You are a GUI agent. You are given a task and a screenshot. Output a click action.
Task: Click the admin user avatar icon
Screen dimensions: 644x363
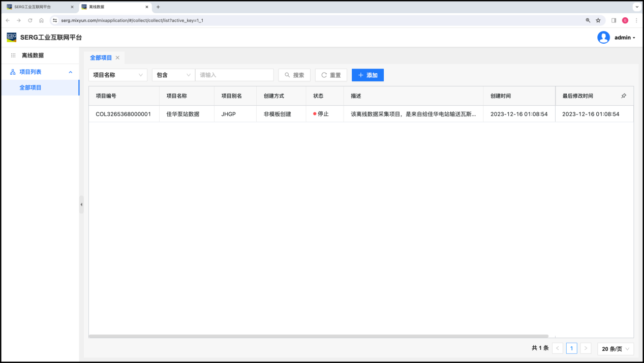click(x=603, y=38)
